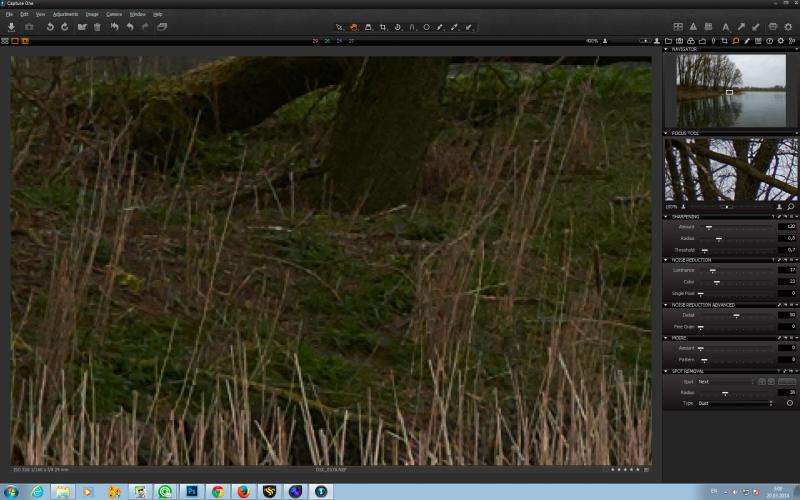Open the View menu
Screen dimensions: 800x500
40,14
